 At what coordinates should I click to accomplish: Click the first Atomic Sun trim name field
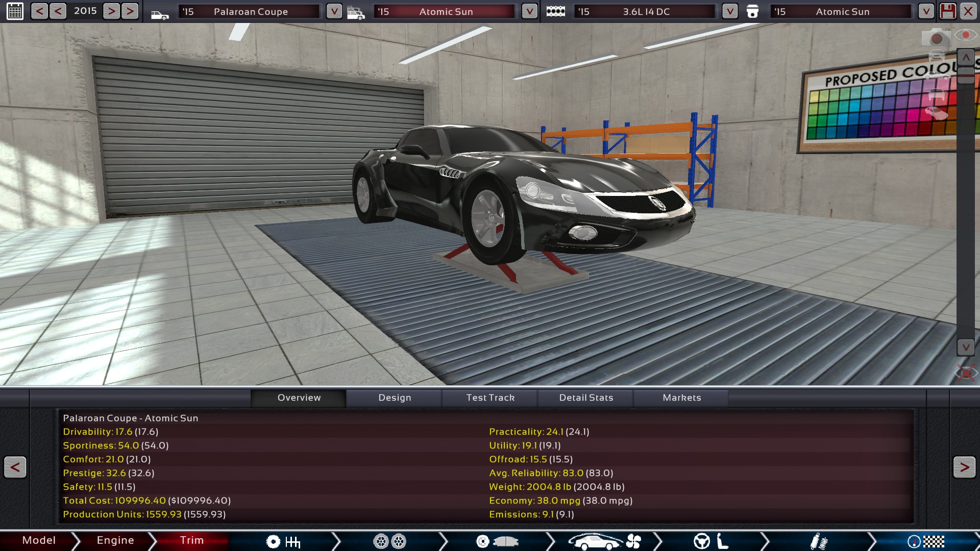tap(445, 11)
